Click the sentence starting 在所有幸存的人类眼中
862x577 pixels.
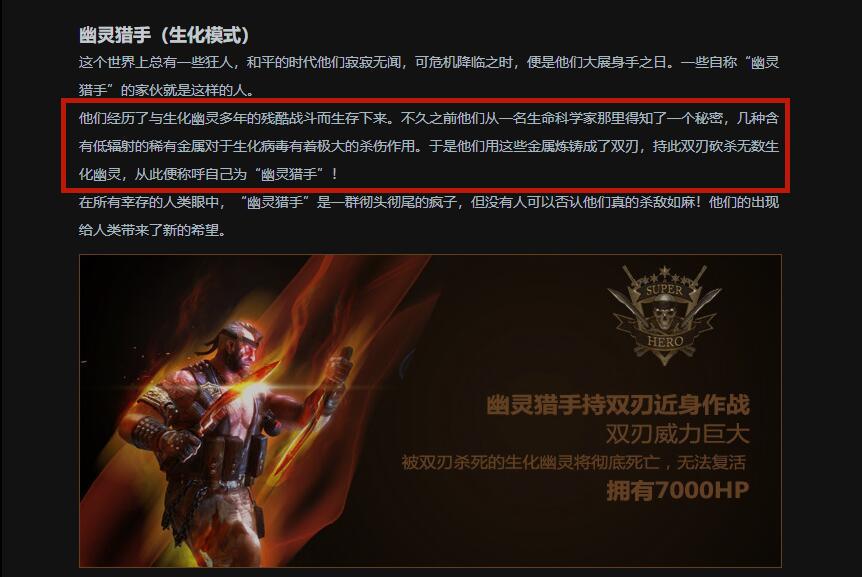pos(429,202)
